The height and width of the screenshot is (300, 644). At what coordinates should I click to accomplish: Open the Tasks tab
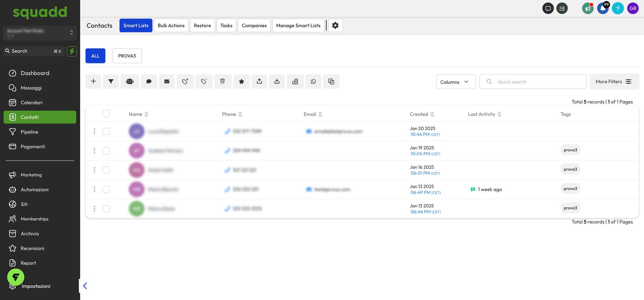[x=226, y=26]
